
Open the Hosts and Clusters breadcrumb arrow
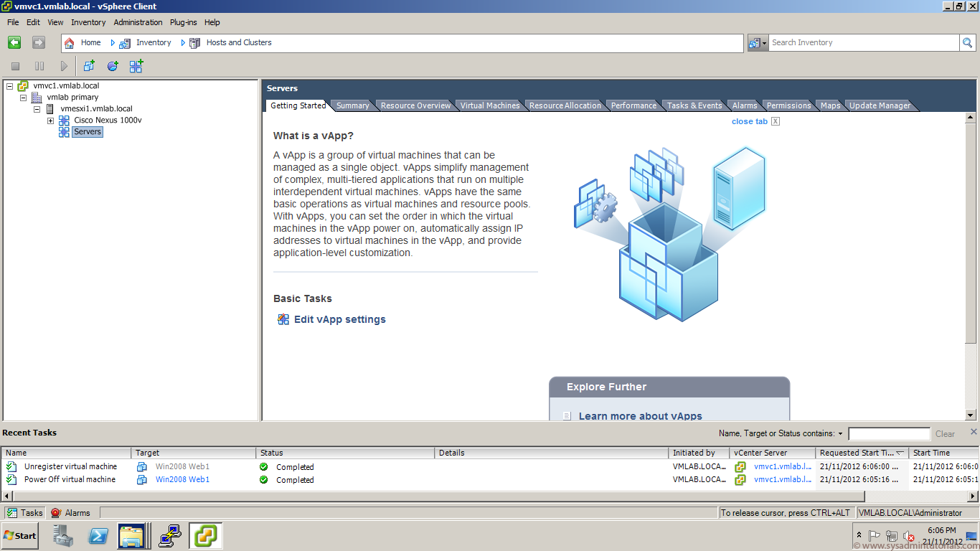tap(183, 43)
